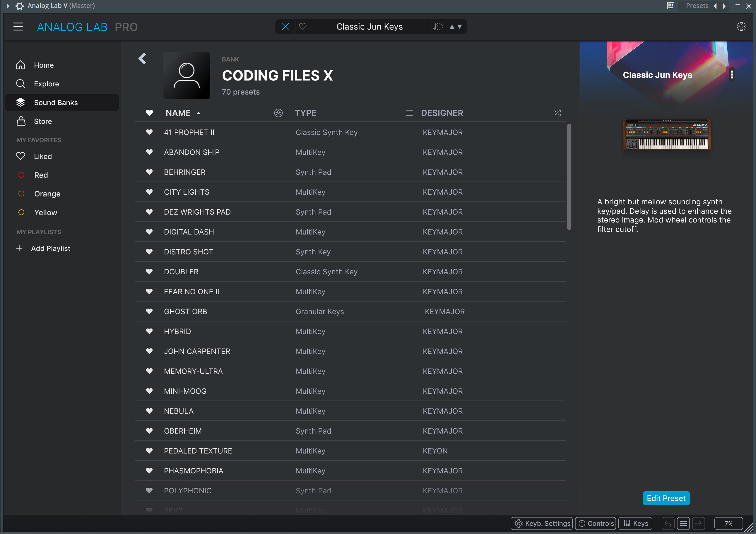Toggle heart icon for FEAR NO ONE II
The height and width of the screenshot is (534, 756).
coord(149,292)
